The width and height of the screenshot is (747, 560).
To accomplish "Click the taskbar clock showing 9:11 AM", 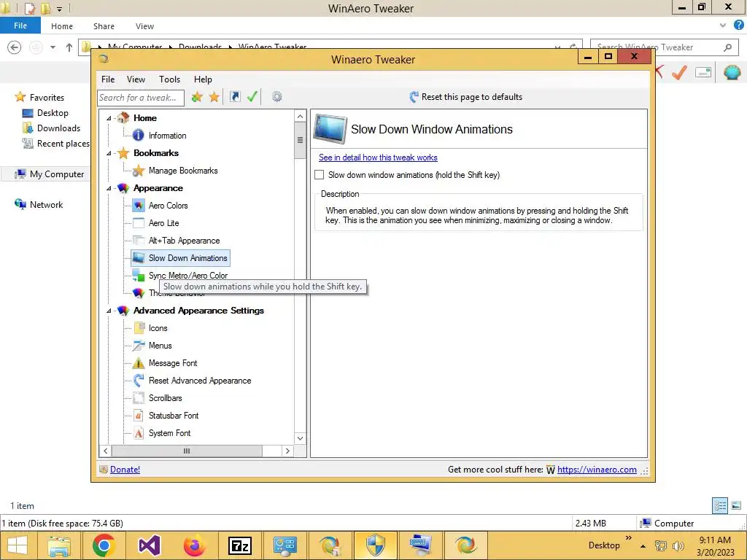I will [x=715, y=540].
